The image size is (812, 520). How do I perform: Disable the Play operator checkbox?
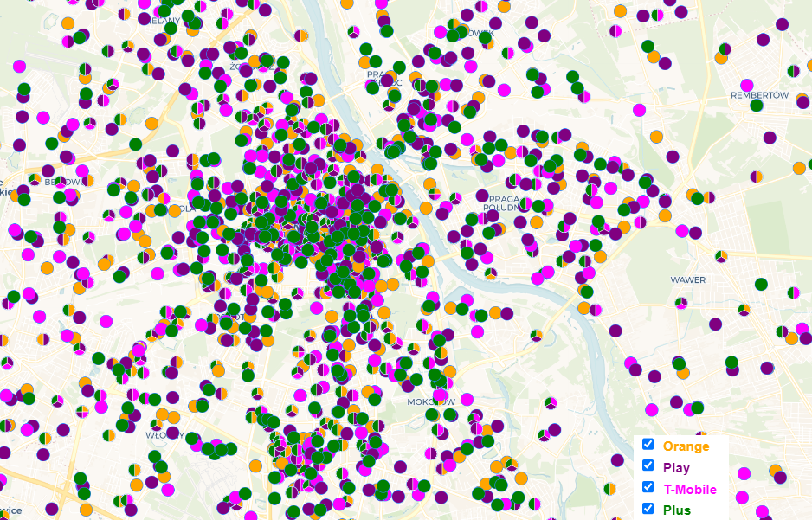(x=648, y=466)
